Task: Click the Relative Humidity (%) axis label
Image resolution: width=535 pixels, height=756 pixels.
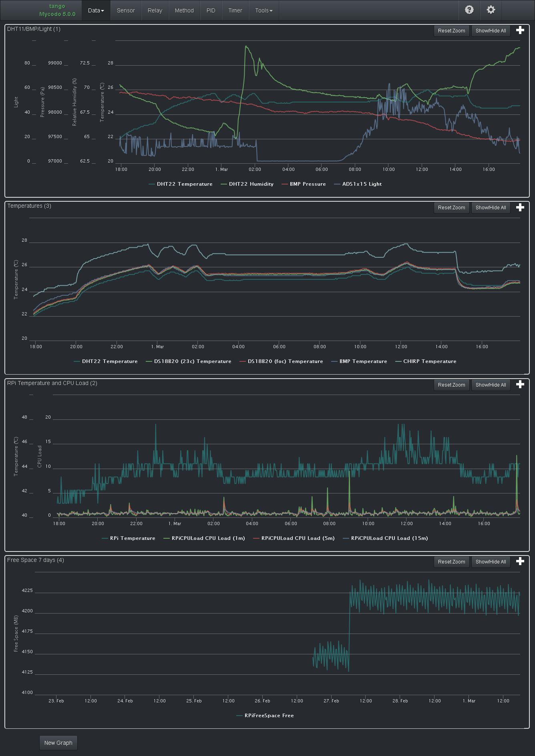Action: (x=74, y=102)
